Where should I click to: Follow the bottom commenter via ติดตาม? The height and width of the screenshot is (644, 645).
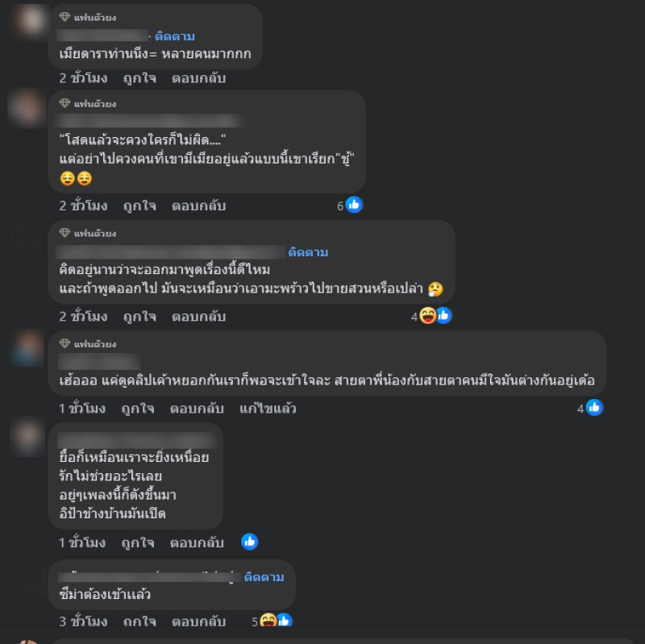pyautogui.click(x=264, y=577)
